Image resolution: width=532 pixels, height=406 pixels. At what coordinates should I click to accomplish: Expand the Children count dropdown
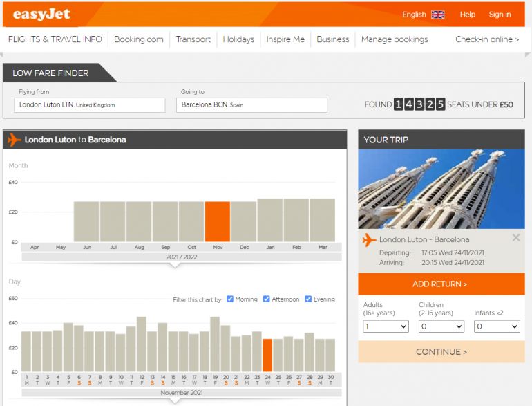pos(441,326)
